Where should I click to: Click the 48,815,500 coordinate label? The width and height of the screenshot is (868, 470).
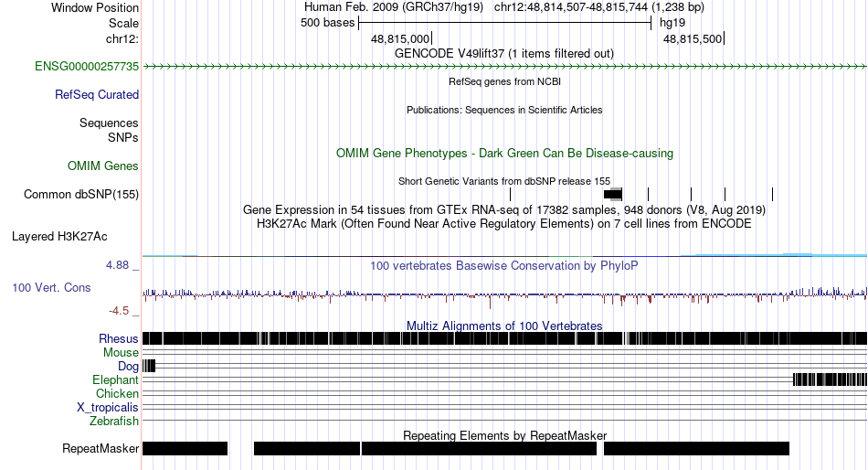[693, 38]
